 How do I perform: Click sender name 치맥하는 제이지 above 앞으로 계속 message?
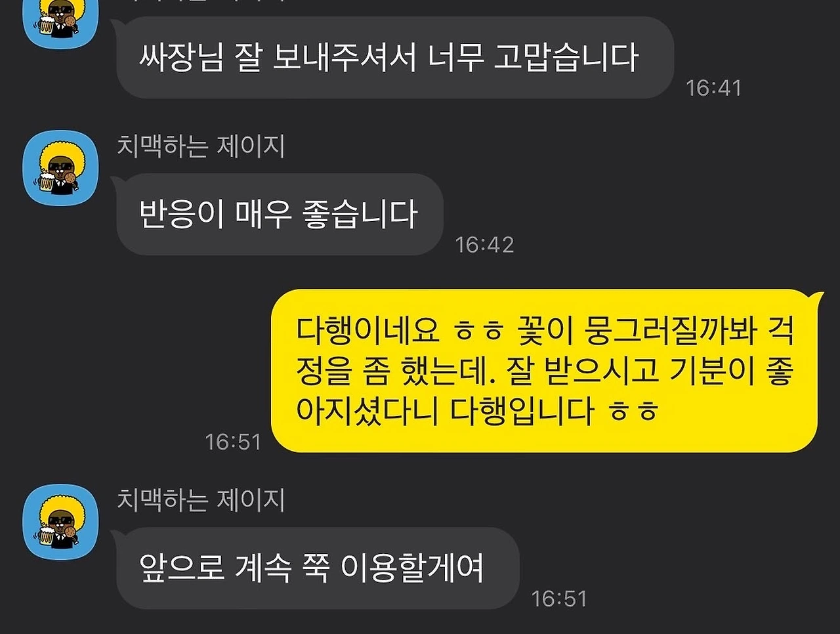201,500
